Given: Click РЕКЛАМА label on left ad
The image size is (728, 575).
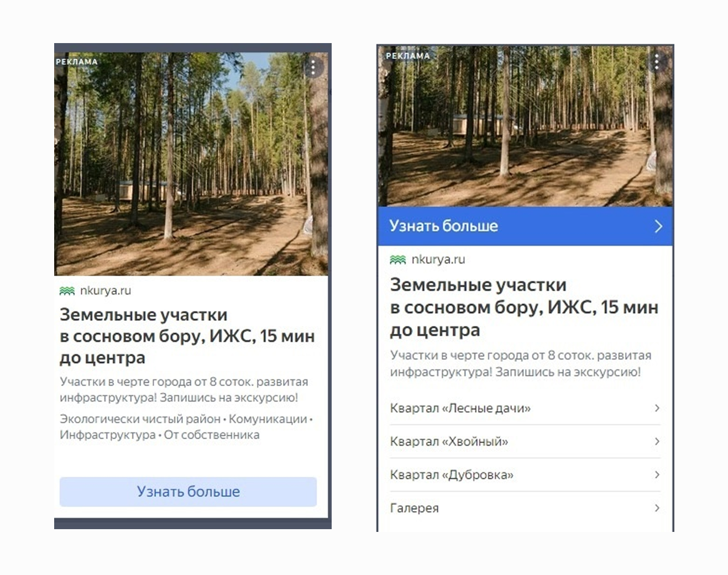Looking at the screenshot, I should pos(76,62).
